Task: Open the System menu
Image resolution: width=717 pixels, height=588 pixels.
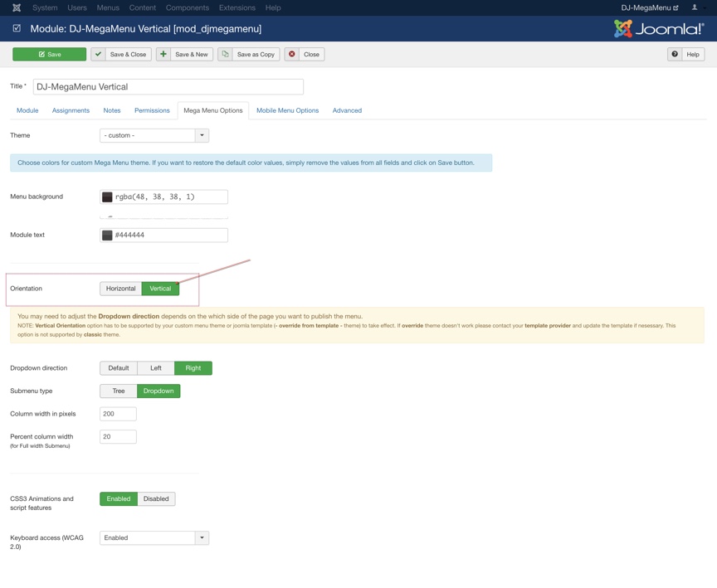Action: pos(45,7)
